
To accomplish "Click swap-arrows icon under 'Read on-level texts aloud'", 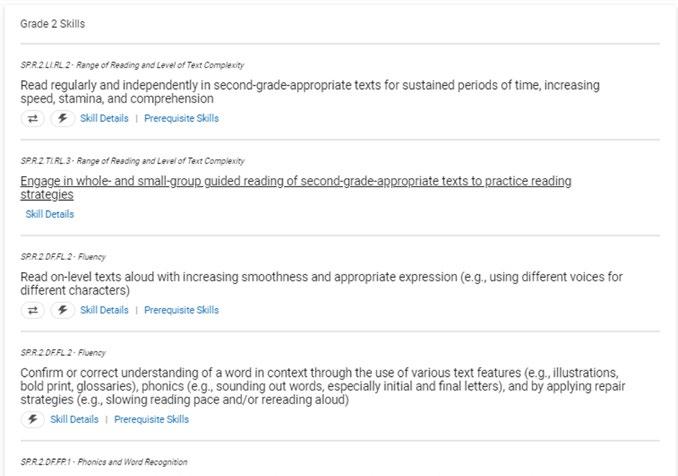I will 33,310.
